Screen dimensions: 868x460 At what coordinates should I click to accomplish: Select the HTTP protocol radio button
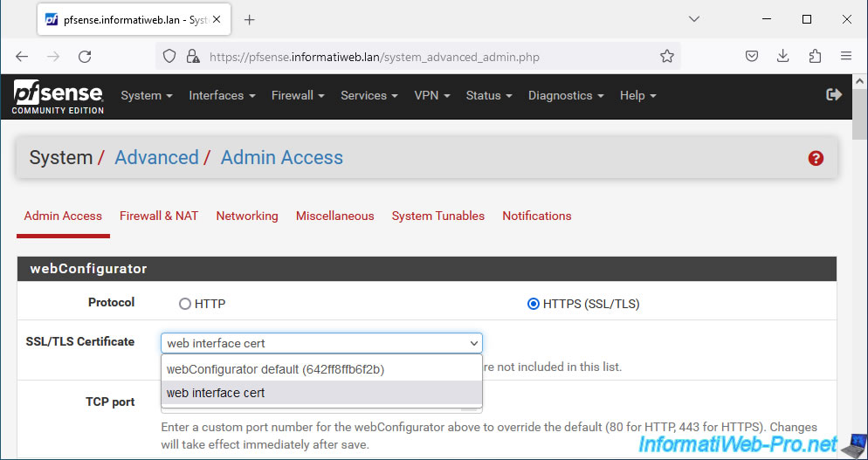(x=185, y=304)
